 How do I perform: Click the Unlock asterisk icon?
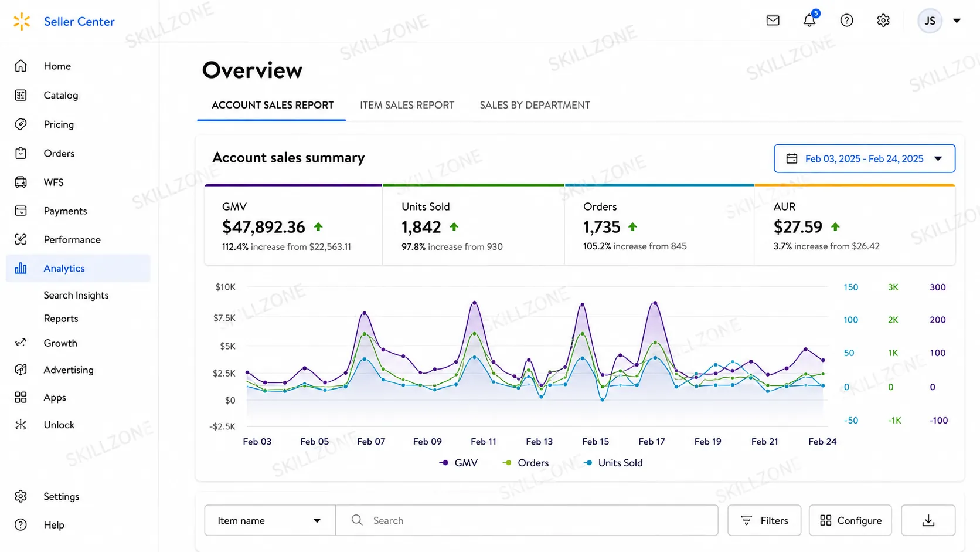[21, 425]
